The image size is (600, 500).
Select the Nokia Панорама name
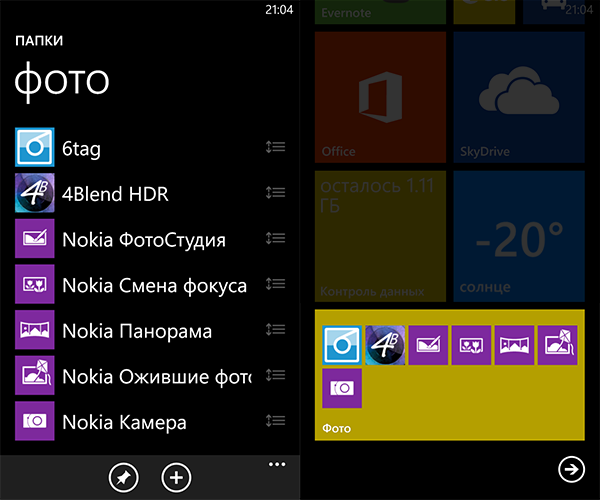pos(137,331)
